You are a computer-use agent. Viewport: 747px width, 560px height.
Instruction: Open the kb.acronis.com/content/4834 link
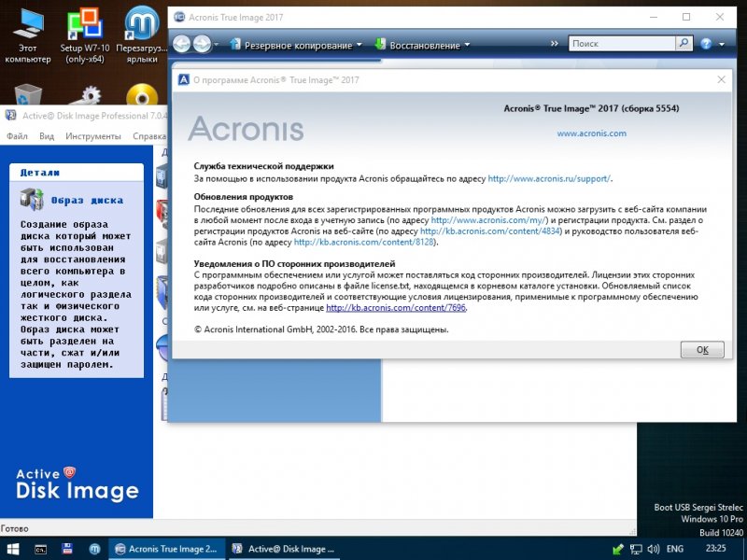(491, 231)
